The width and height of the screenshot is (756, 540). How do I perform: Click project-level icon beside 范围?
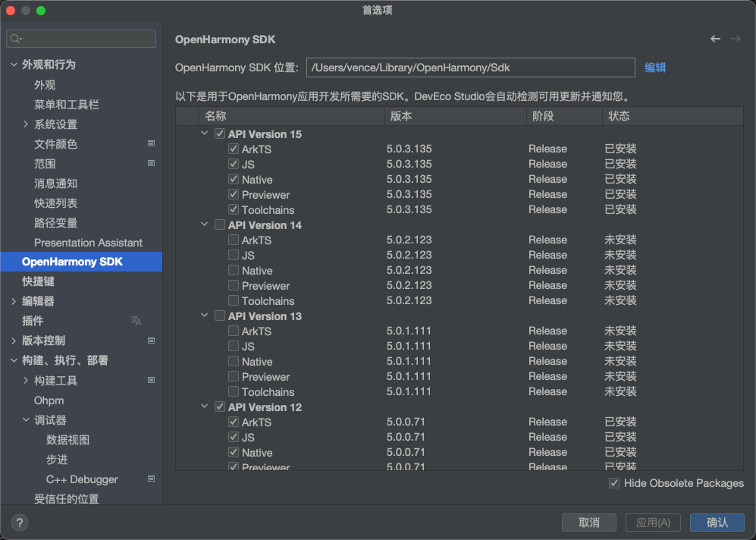tap(151, 164)
